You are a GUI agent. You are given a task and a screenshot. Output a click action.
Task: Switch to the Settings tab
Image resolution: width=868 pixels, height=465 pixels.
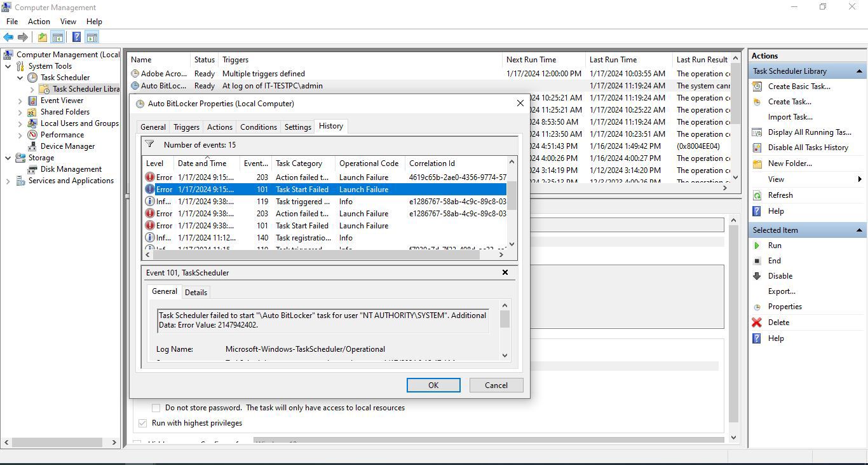tap(297, 127)
